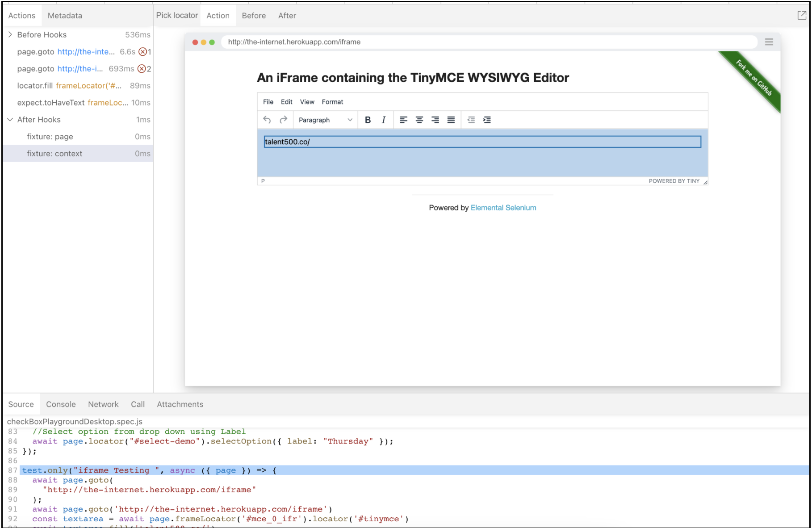Open the Paragraph format dropdown
This screenshot has height=528, width=812.
325,120
